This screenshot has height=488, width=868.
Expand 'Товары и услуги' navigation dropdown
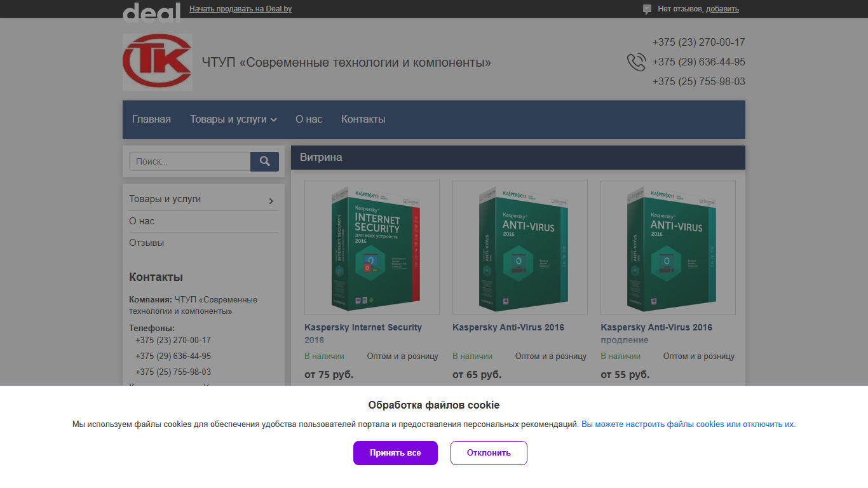click(233, 119)
